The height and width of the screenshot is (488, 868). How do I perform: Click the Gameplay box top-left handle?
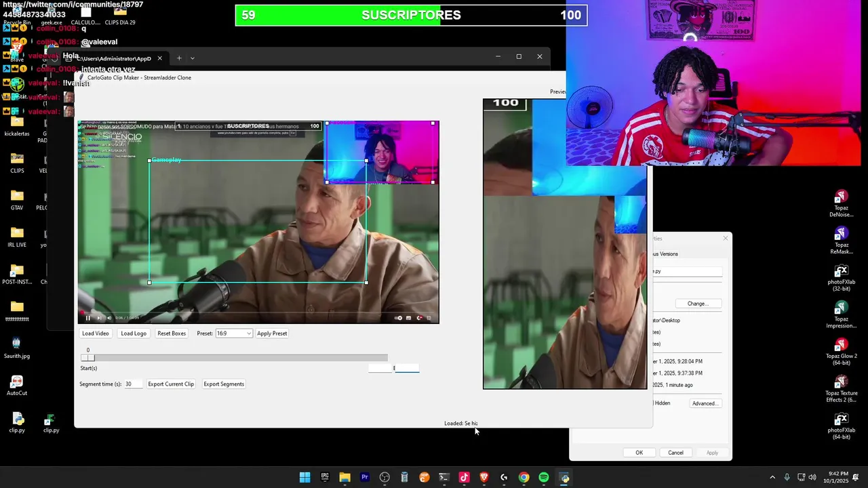[x=149, y=161]
